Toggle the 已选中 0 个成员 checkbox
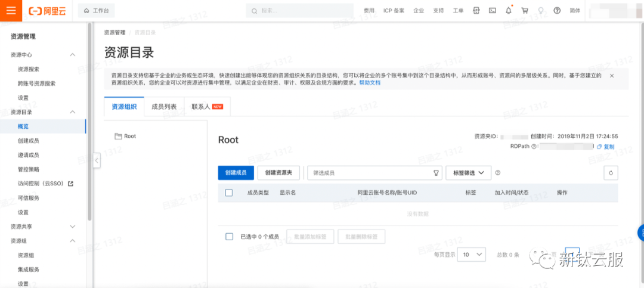Image resolution: width=644 pixels, height=288 pixels. click(229, 237)
